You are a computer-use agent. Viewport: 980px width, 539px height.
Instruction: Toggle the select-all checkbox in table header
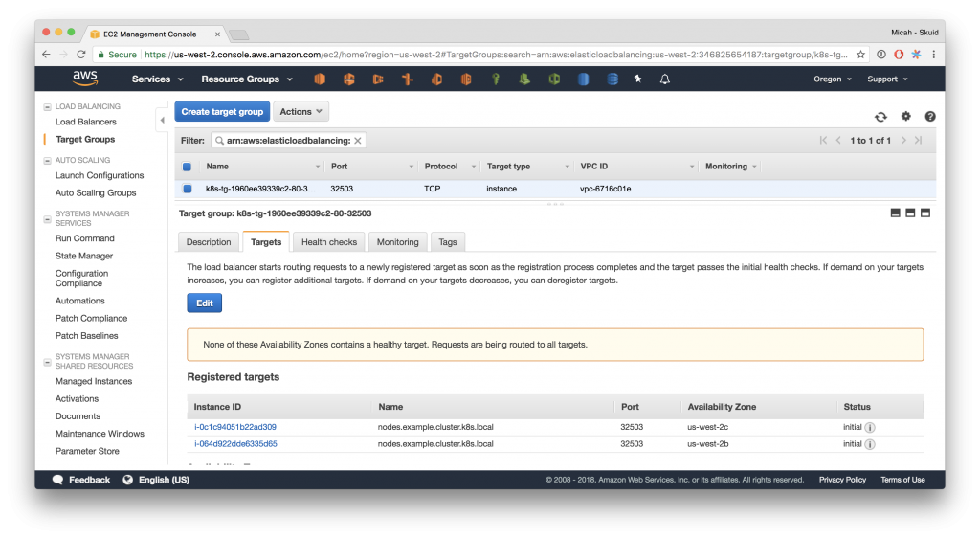(187, 167)
